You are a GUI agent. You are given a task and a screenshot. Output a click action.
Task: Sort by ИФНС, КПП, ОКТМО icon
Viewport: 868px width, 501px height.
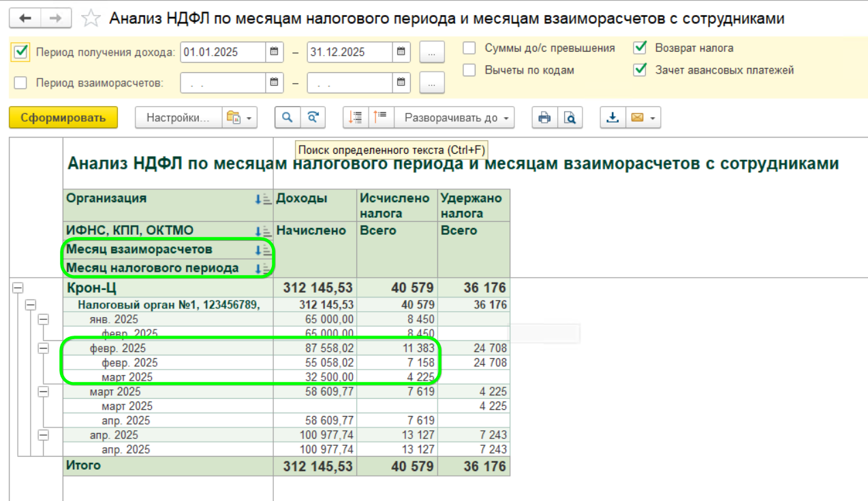click(x=262, y=231)
